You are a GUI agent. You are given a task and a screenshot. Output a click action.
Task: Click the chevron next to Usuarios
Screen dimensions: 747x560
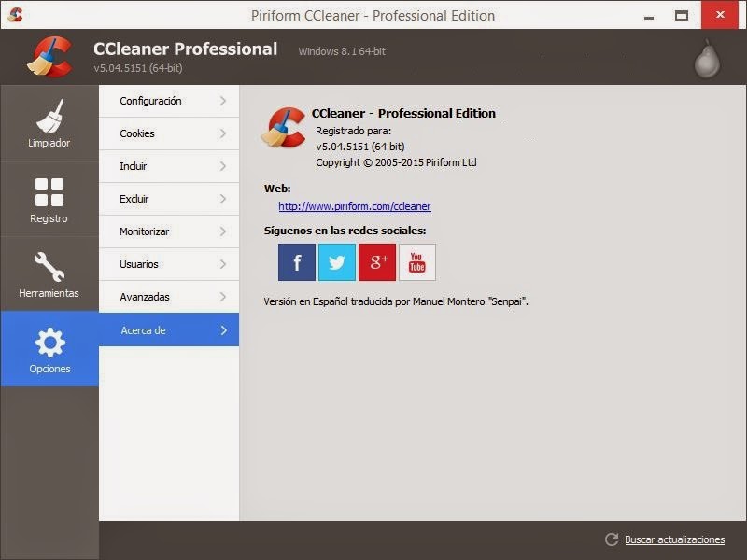(x=223, y=264)
